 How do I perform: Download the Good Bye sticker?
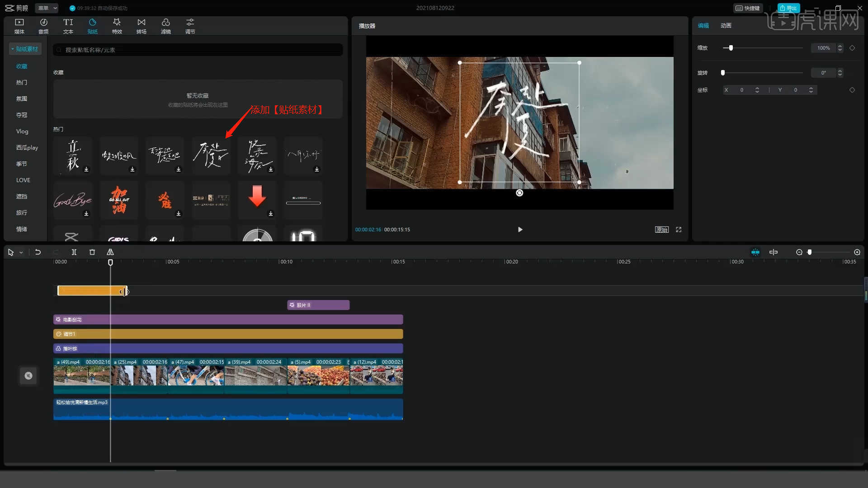(86, 214)
